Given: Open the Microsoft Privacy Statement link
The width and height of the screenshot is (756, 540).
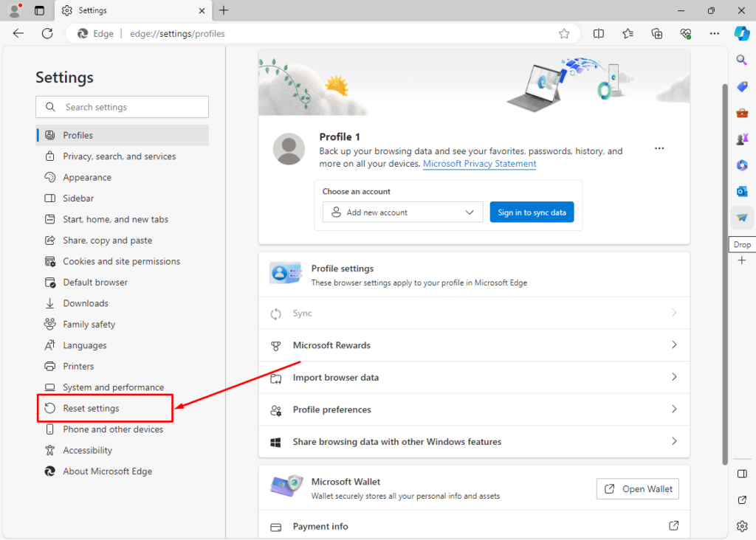Looking at the screenshot, I should [478, 164].
